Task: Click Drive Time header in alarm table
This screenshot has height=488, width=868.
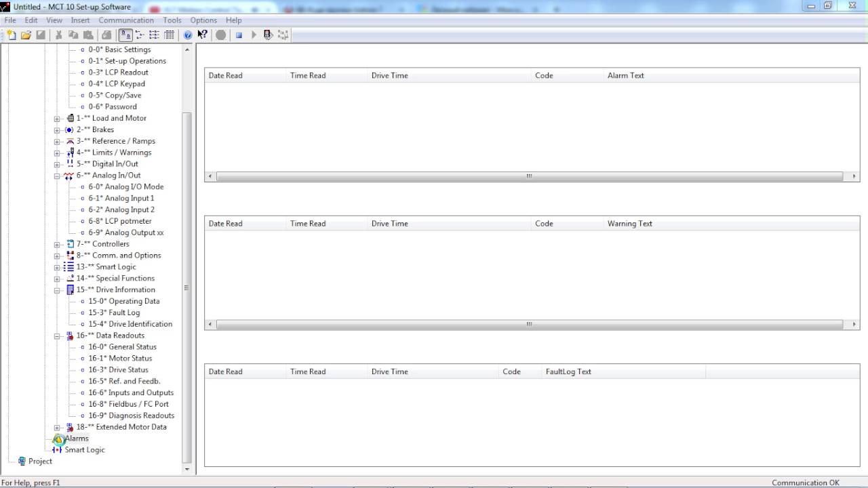Action: 389,75
